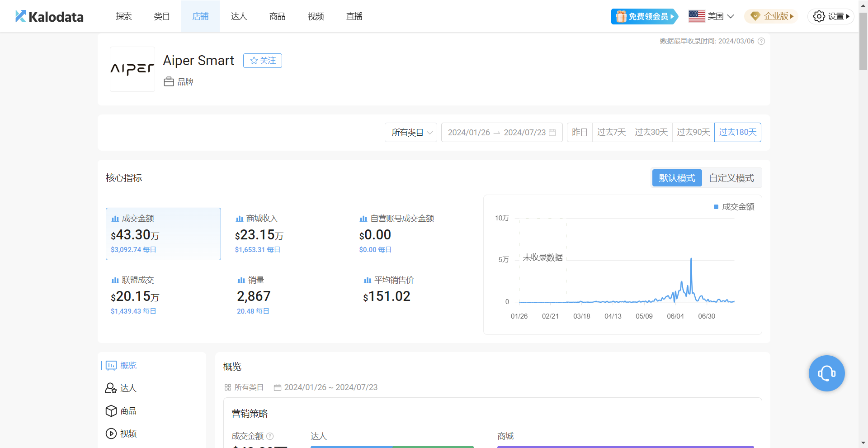Viewport: 868px width, 448px height.
Task: Open the 美国 country selector
Action: pyautogui.click(x=711, y=16)
